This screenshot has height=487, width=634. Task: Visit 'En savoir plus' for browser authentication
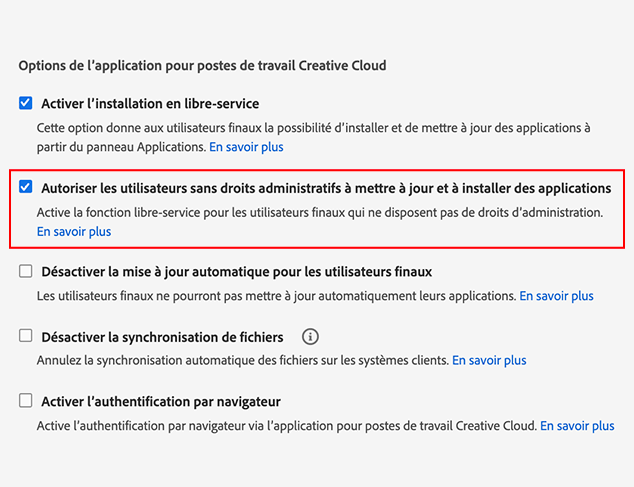pyautogui.click(x=577, y=425)
